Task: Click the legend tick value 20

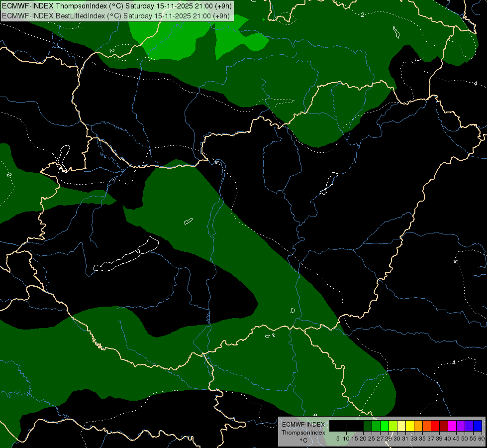Action: coord(363,439)
